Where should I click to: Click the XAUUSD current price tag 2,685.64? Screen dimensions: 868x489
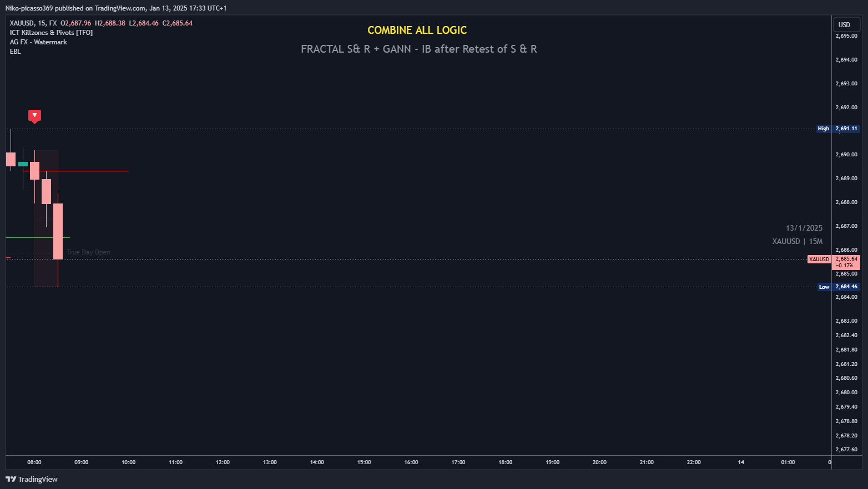point(834,262)
